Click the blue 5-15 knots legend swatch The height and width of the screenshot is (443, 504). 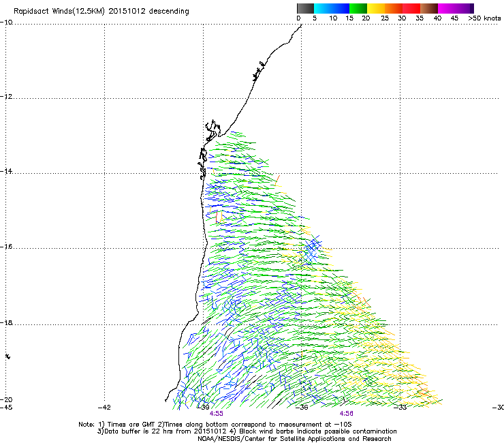[332, 8]
